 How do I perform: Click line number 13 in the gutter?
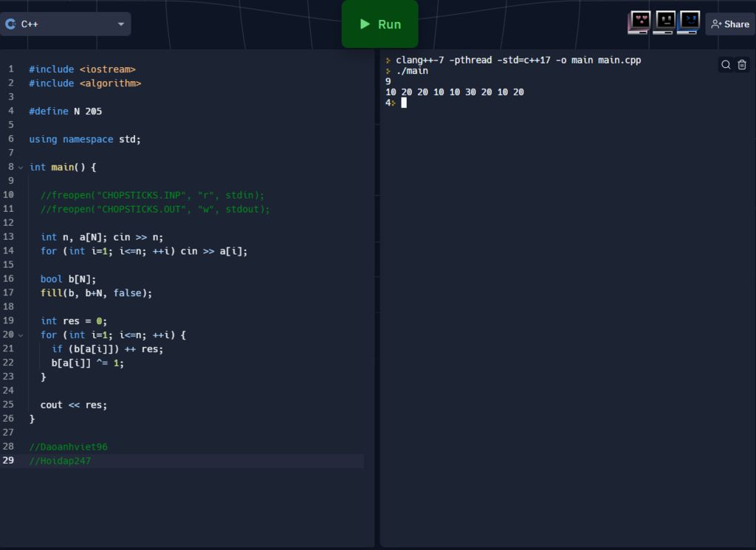(9, 237)
